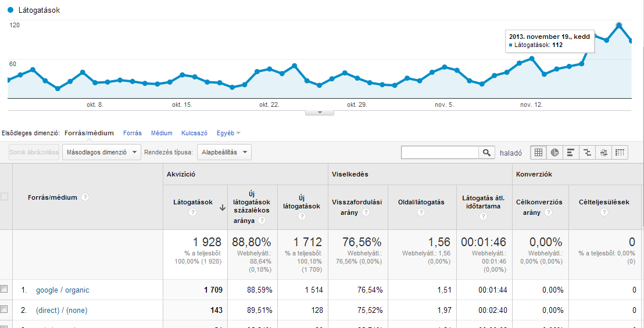Screen dimensions: 644x328
Task: Sort by Látogatások column header
Action: [192, 202]
